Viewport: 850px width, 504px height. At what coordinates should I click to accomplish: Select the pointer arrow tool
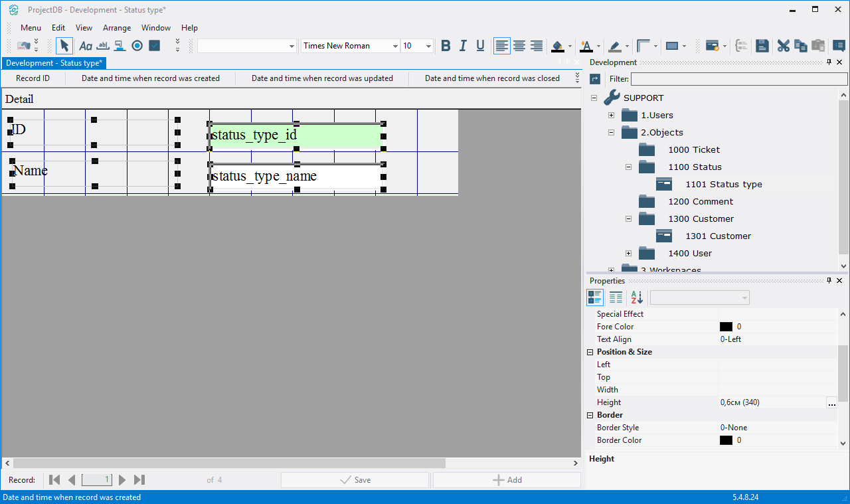point(64,46)
